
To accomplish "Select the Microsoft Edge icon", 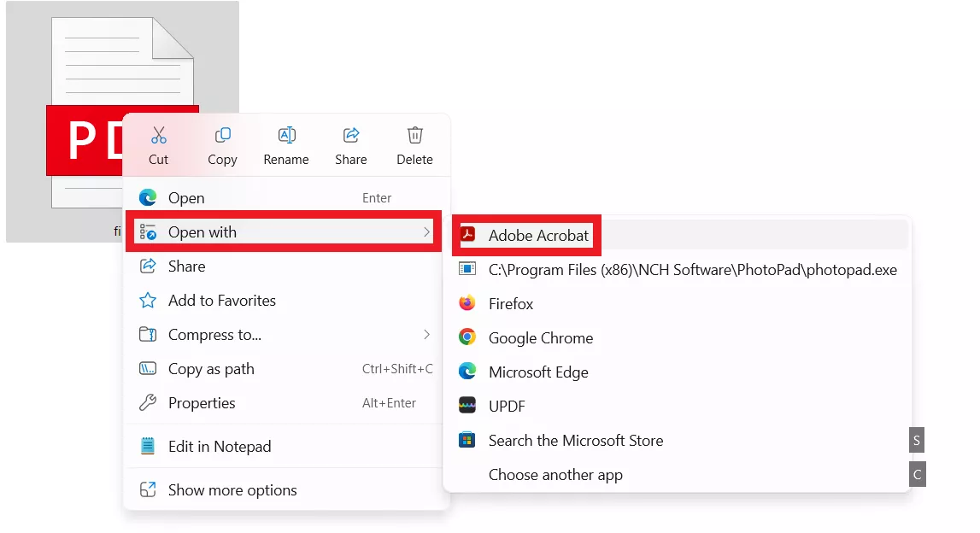I will coord(467,372).
